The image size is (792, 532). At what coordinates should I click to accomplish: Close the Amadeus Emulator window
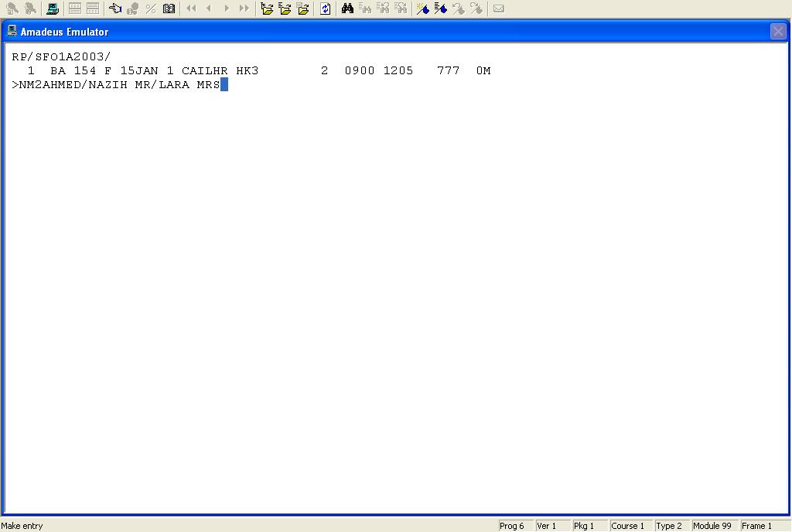778,32
